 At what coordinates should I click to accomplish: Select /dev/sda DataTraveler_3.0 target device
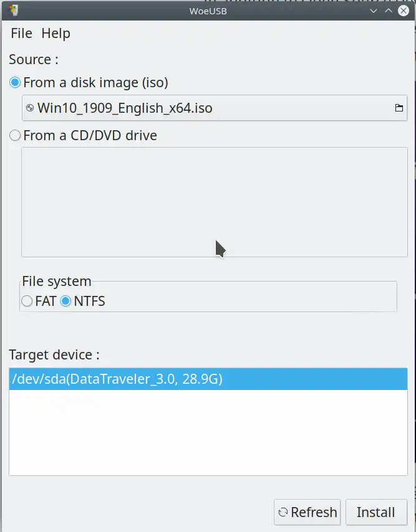[x=208, y=379]
